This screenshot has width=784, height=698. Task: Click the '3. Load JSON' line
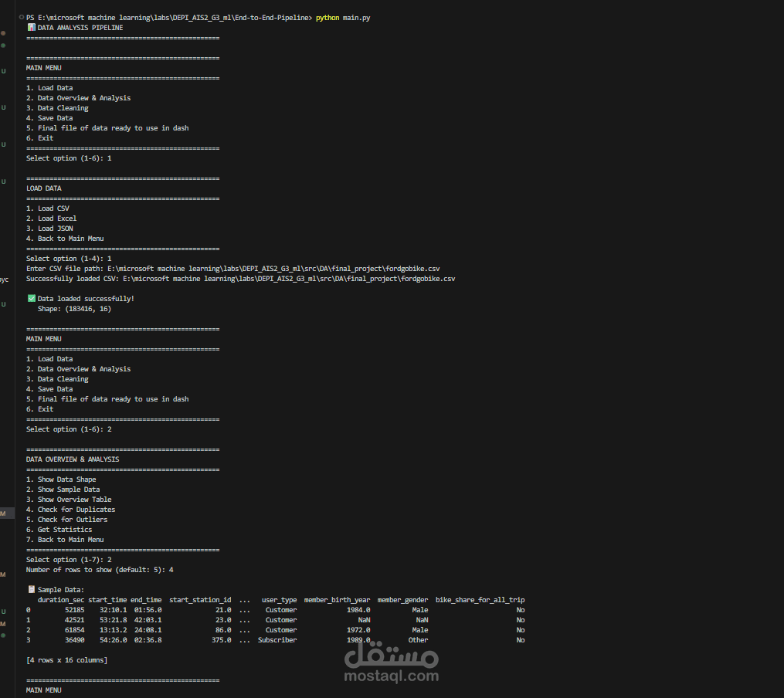pyautogui.click(x=49, y=229)
